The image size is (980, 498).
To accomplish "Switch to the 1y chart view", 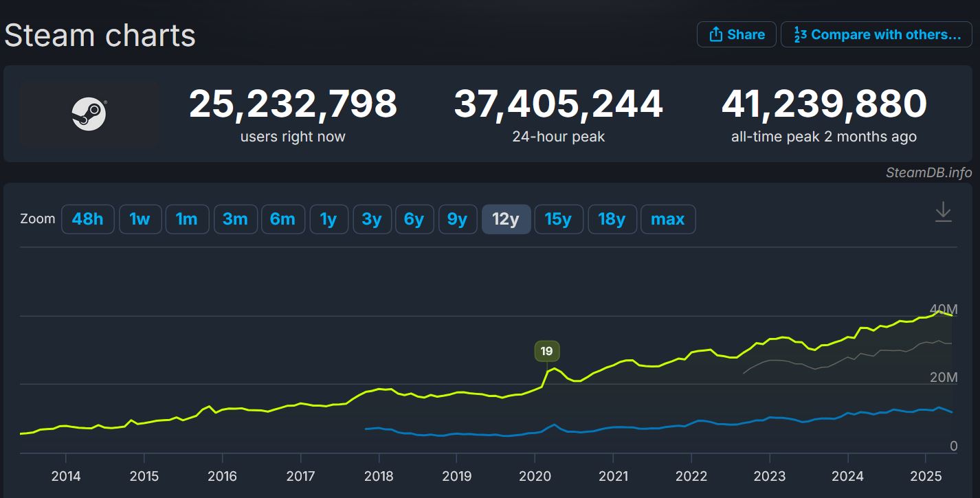I will (329, 218).
